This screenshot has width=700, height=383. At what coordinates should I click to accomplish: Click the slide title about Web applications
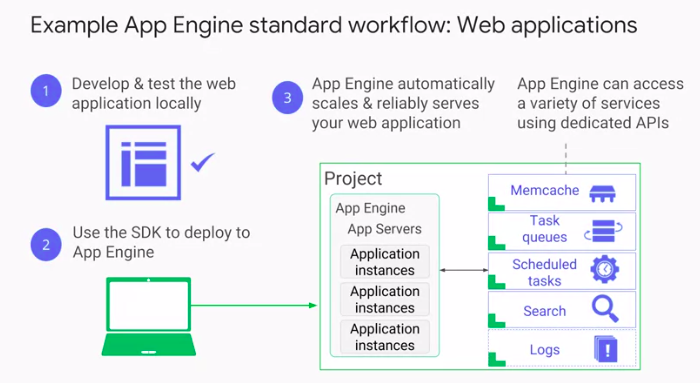333,25
